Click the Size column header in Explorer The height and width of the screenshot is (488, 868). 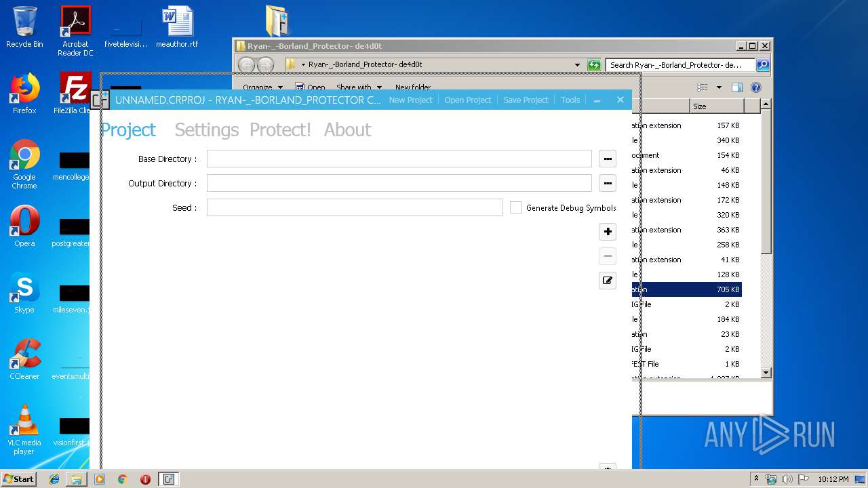pos(717,106)
